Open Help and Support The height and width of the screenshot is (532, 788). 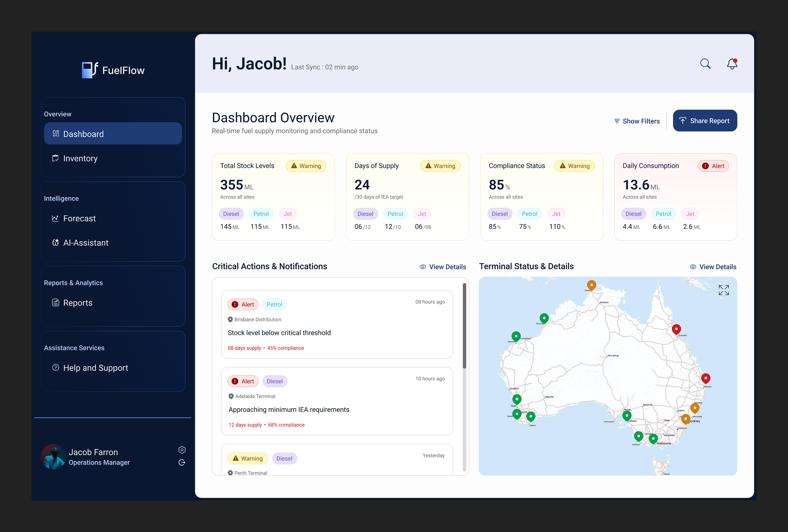pyautogui.click(x=95, y=368)
